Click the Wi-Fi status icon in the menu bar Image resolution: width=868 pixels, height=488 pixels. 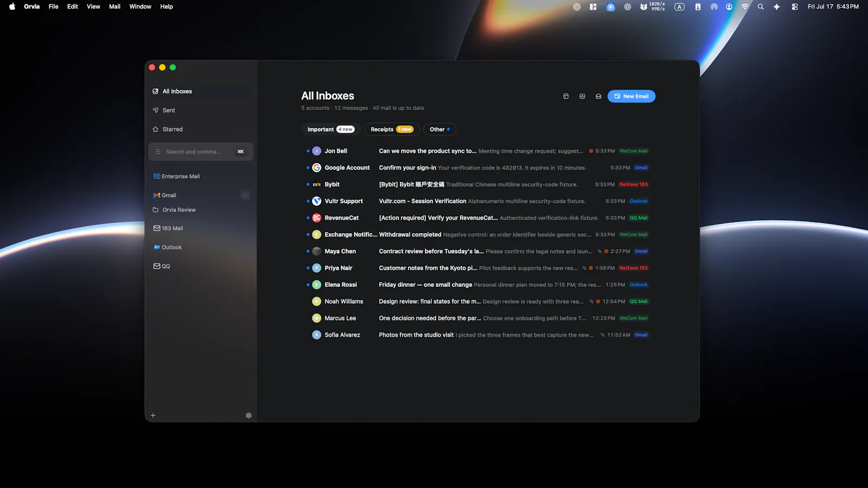pyautogui.click(x=745, y=7)
